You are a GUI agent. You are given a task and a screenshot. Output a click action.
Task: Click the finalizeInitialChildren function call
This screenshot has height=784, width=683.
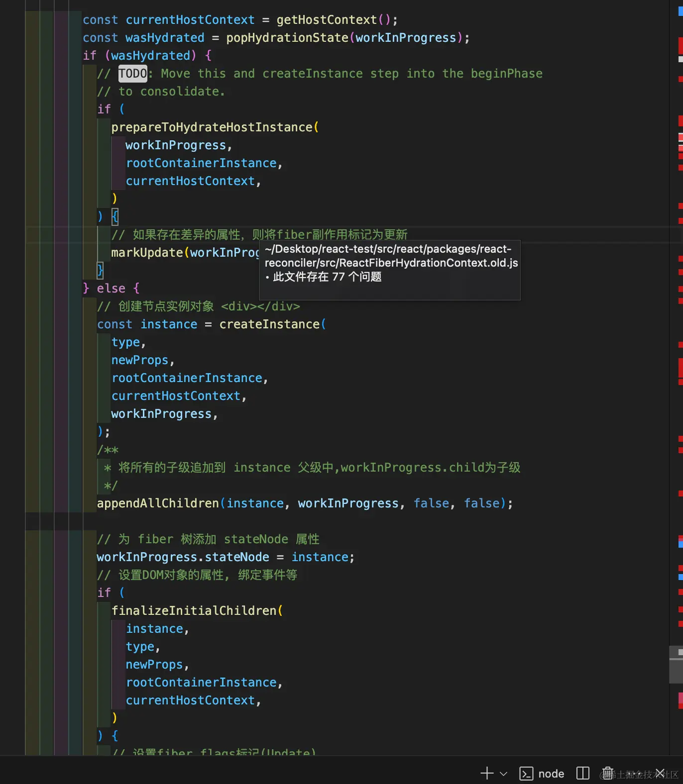point(194,611)
